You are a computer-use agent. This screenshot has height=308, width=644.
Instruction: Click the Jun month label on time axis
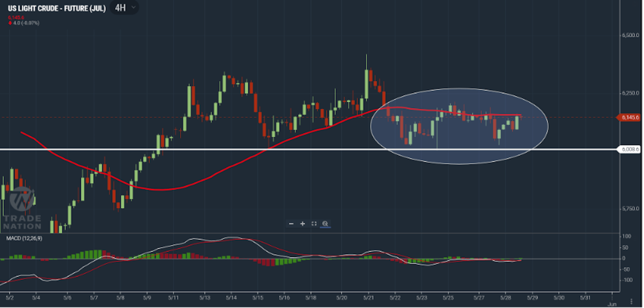point(612,304)
